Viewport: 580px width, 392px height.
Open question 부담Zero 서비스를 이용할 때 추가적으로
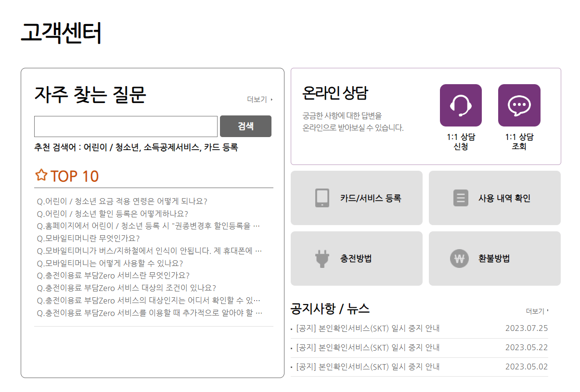tap(149, 314)
